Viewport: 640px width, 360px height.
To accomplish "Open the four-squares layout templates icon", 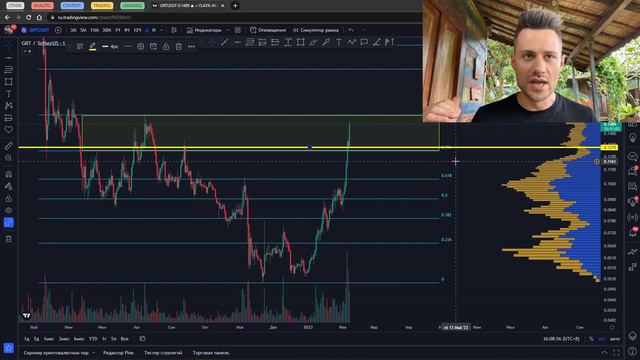I will (x=238, y=30).
